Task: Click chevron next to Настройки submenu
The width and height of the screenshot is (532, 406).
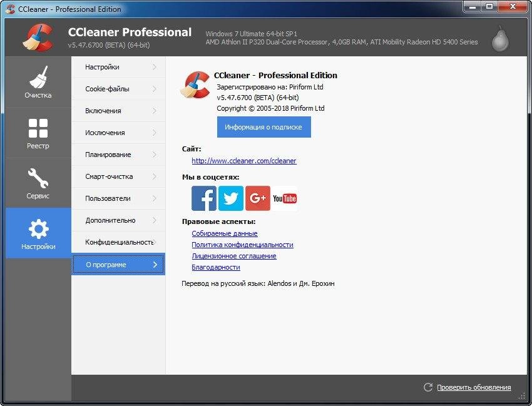Action: coord(155,67)
